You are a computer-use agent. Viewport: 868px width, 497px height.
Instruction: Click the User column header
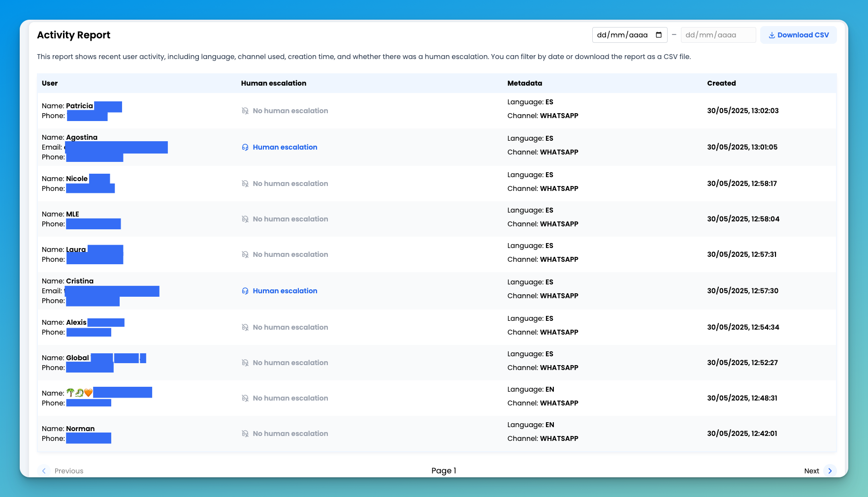[50, 83]
